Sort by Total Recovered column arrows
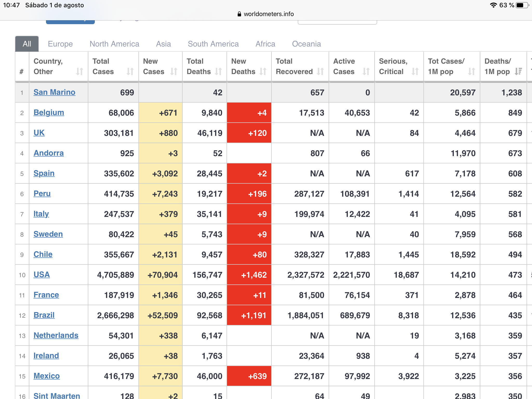 point(321,71)
